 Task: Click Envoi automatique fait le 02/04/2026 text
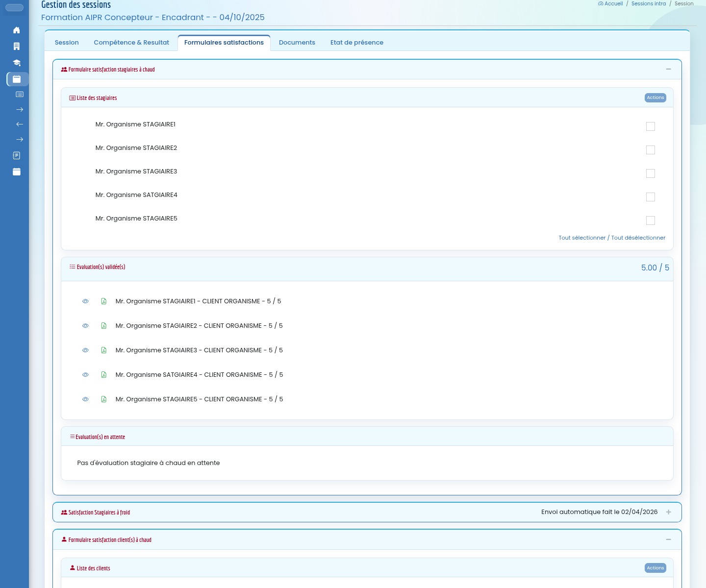599,512
